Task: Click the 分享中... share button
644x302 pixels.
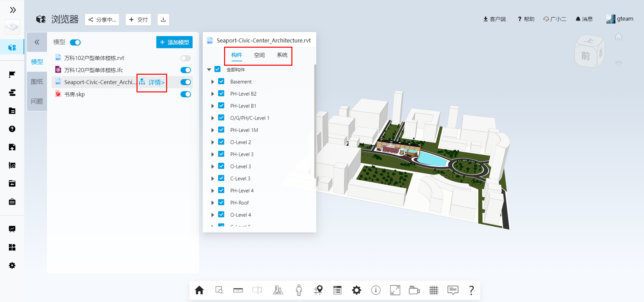Action: click(x=102, y=20)
